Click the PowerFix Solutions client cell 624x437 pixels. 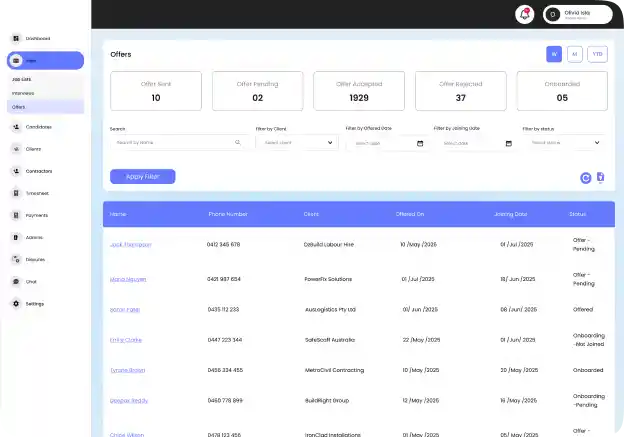pyautogui.click(x=328, y=279)
